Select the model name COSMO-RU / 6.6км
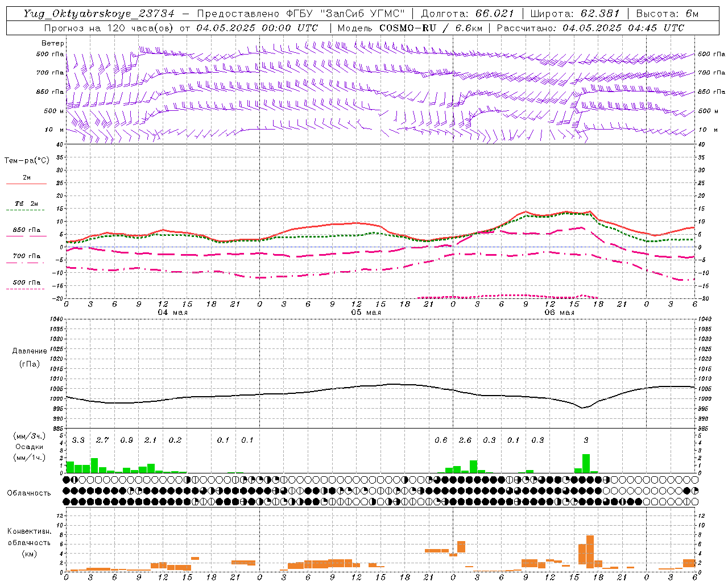Image resolution: width=728 pixels, height=582 pixels. tap(431, 28)
